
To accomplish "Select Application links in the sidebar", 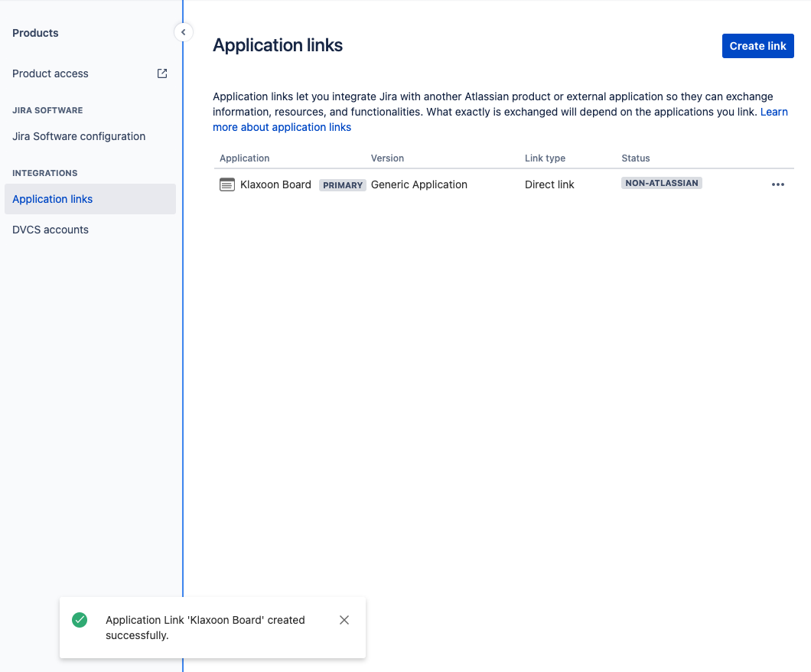I will point(52,199).
